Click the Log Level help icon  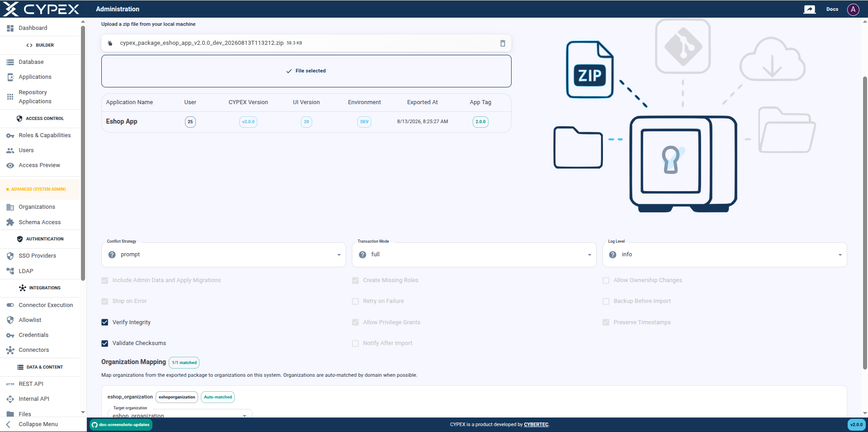pos(612,255)
